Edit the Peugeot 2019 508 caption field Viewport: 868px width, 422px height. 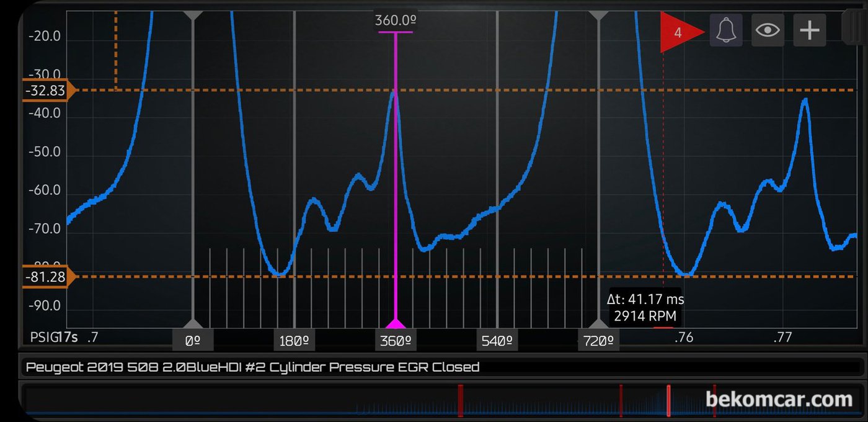click(443, 367)
